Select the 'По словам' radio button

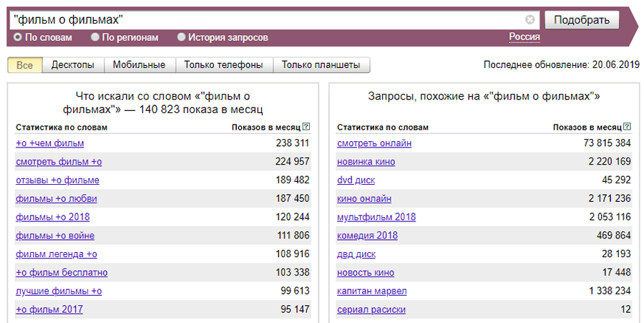(x=18, y=37)
